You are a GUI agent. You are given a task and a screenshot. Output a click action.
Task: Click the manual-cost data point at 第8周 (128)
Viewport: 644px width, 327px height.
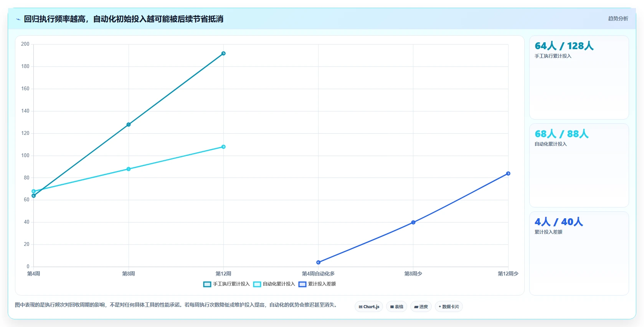[x=129, y=124]
